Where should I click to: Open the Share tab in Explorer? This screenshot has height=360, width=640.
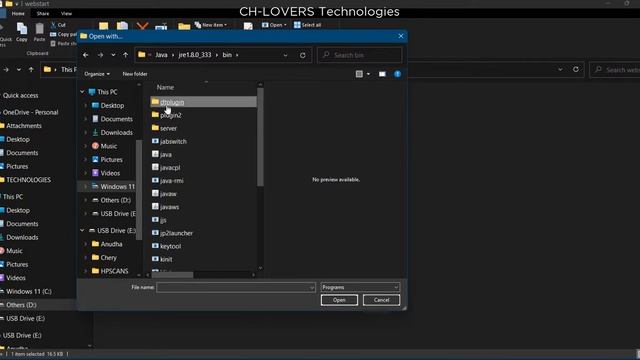click(x=43, y=13)
